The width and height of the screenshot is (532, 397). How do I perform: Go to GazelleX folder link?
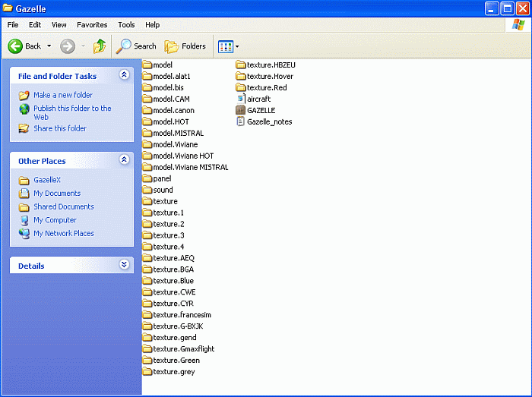tap(47, 180)
